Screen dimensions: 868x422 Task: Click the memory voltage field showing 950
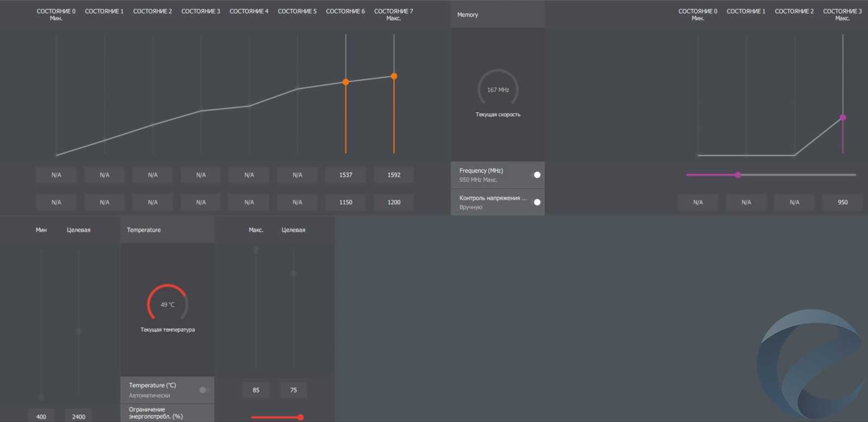tap(843, 202)
